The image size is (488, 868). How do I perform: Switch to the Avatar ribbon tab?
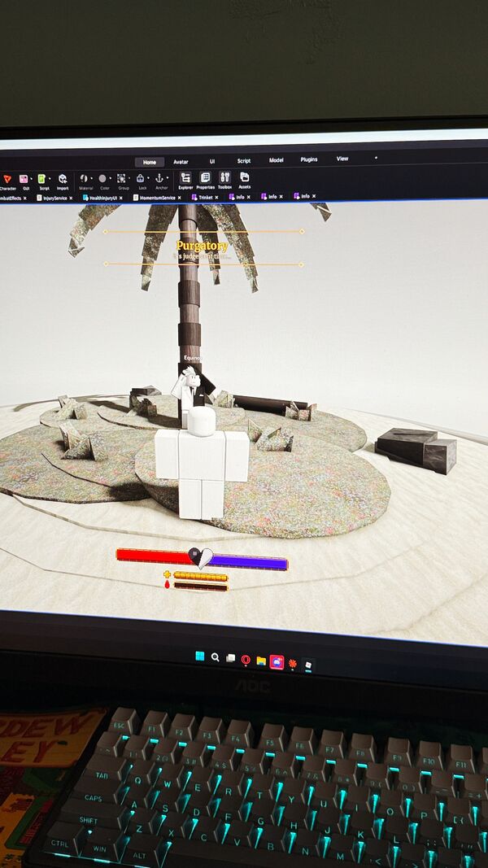[x=181, y=162]
